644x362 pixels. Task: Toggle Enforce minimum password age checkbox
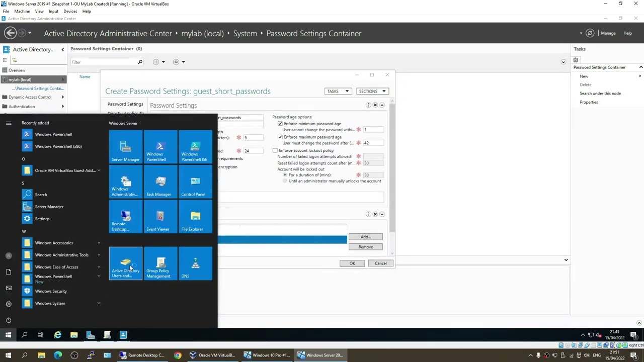point(280,124)
